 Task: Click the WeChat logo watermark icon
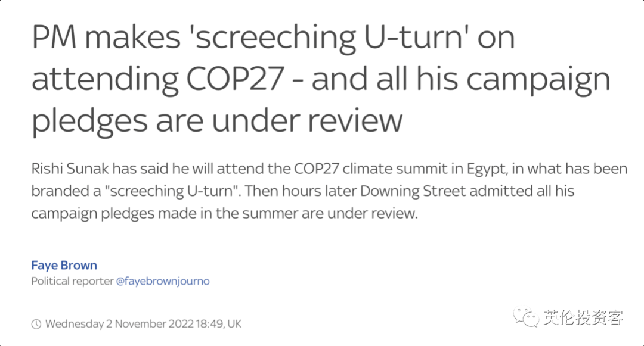(525, 316)
